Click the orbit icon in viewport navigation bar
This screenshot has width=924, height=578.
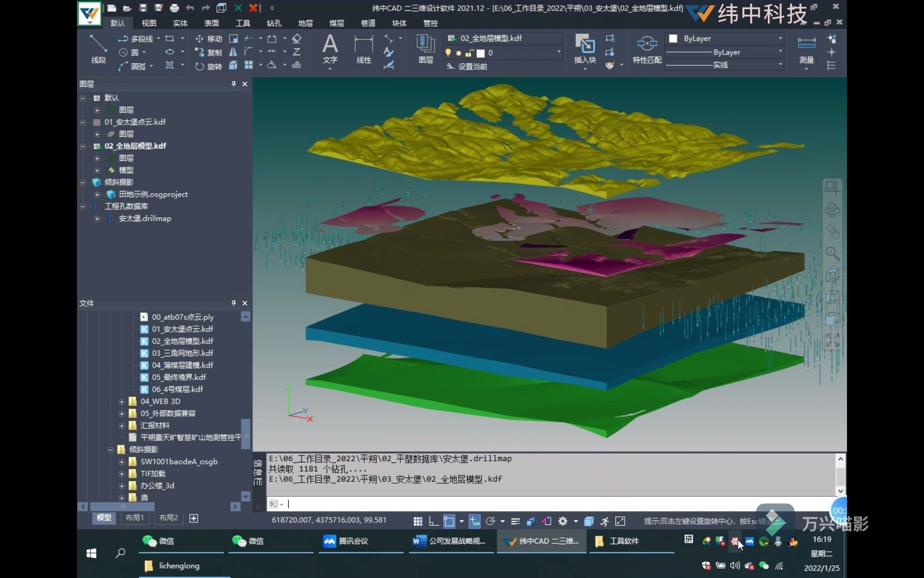click(x=832, y=210)
